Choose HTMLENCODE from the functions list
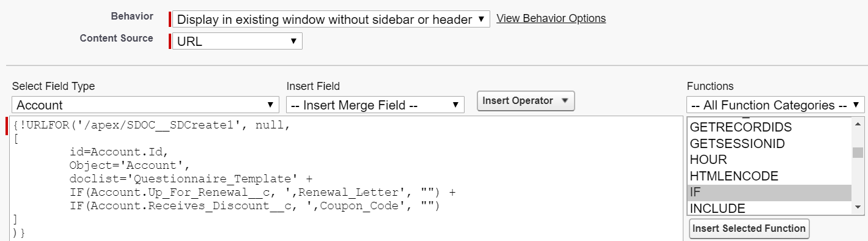This screenshot has height=241, width=868. (770, 176)
